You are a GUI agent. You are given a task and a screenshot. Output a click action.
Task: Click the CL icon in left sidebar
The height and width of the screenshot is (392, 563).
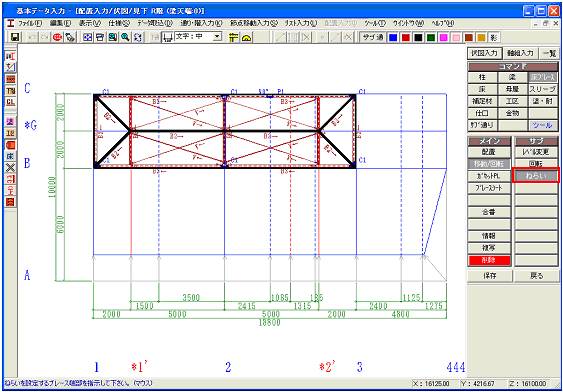click(10, 102)
